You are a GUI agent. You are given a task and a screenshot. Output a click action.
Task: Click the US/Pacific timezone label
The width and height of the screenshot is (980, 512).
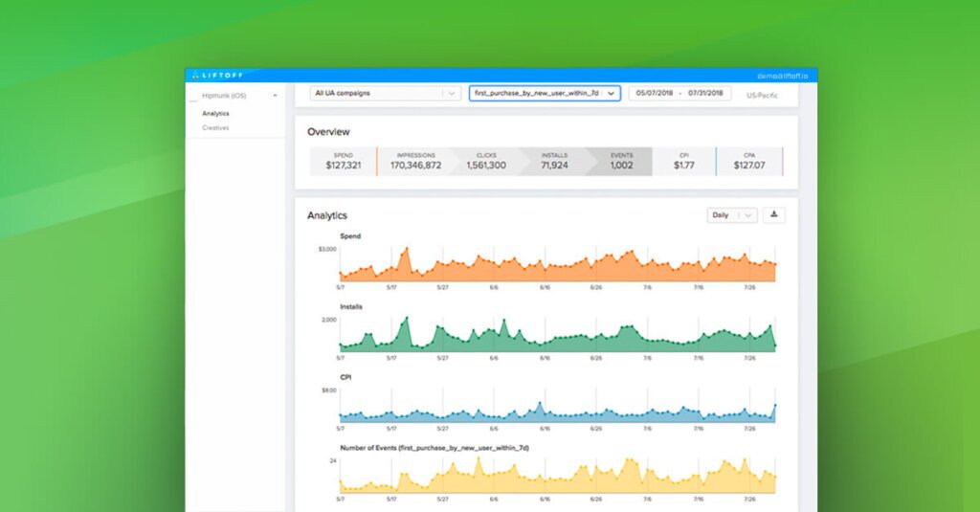(762, 95)
